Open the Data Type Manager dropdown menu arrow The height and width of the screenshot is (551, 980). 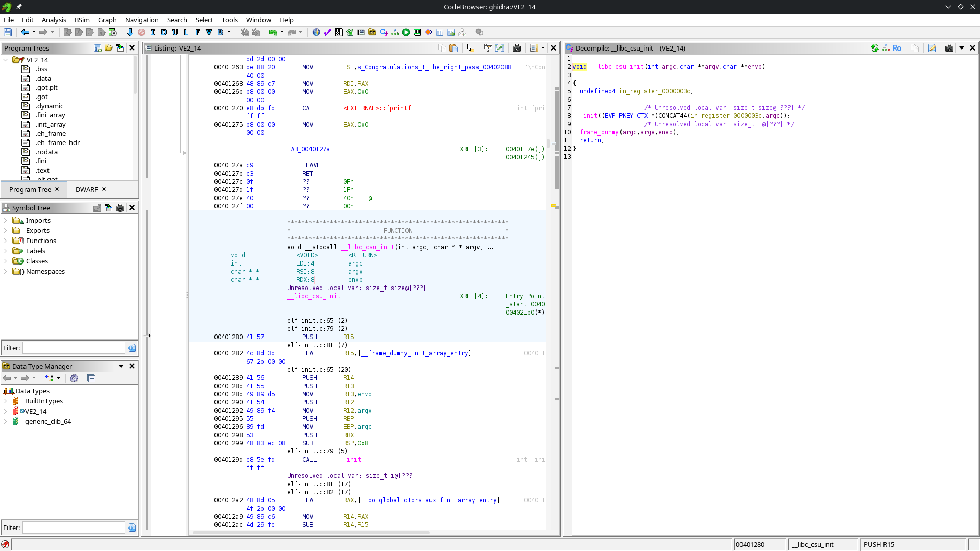click(x=121, y=366)
